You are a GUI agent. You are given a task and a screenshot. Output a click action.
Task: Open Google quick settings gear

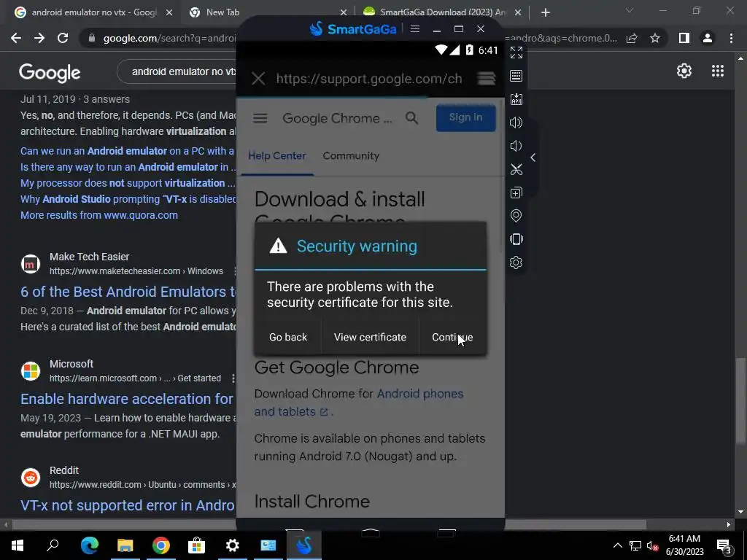[684, 71]
